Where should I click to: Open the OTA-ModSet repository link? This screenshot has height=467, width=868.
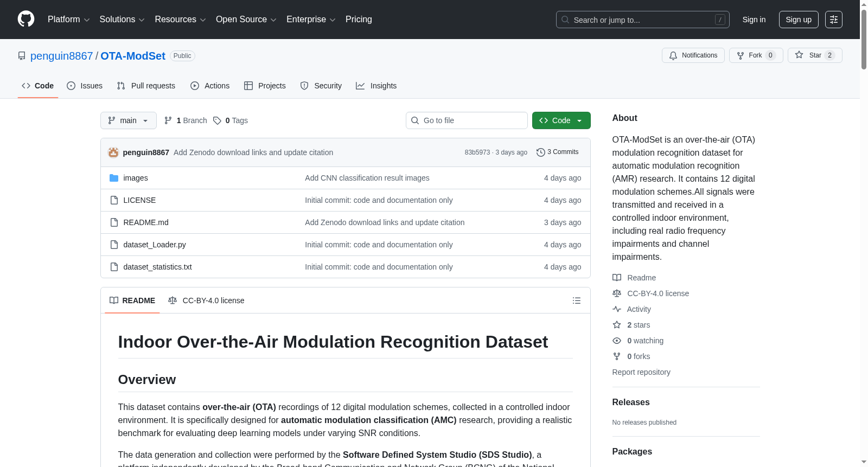[x=133, y=56]
